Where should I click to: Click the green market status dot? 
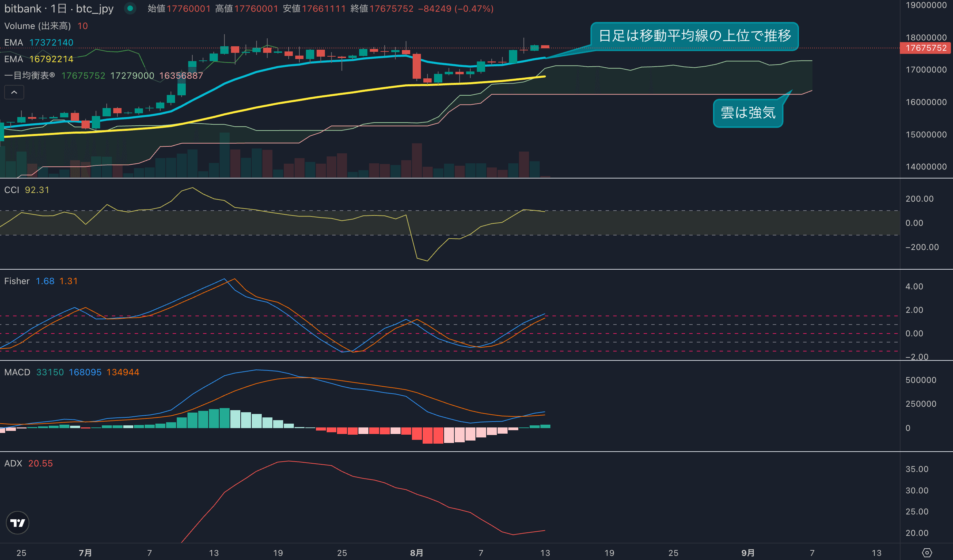130,8
